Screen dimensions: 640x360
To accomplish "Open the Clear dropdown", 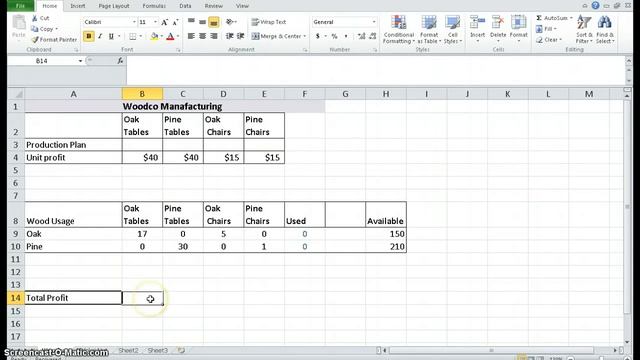I will click(x=549, y=40).
